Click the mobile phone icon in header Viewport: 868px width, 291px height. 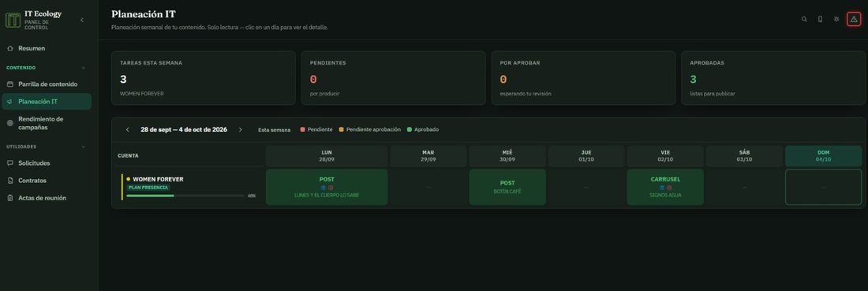pyautogui.click(x=821, y=19)
